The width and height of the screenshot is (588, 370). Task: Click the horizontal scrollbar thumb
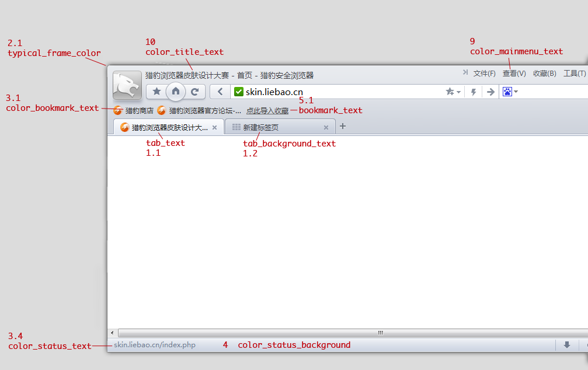[x=353, y=333]
